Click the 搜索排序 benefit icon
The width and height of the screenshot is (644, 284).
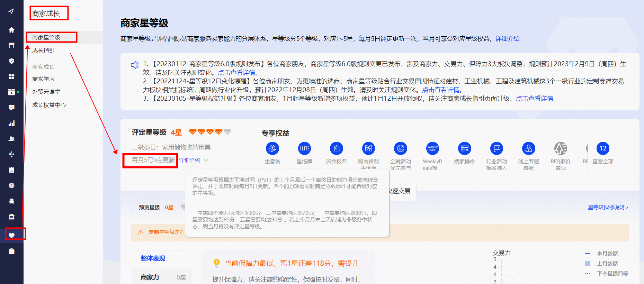464,149
